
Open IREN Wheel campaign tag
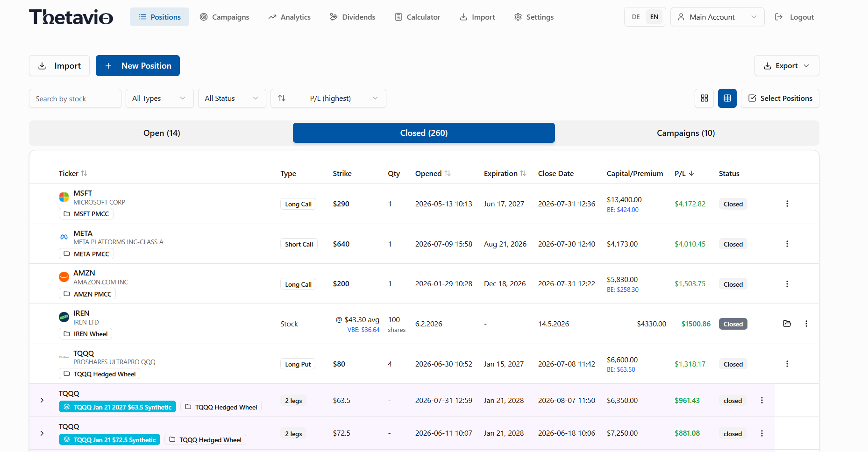tap(85, 334)
